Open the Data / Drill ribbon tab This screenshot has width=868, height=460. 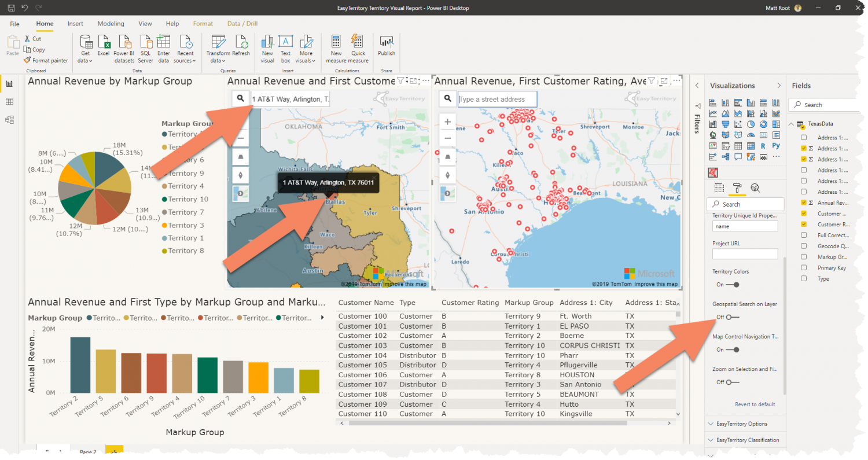tap(242, 23)
